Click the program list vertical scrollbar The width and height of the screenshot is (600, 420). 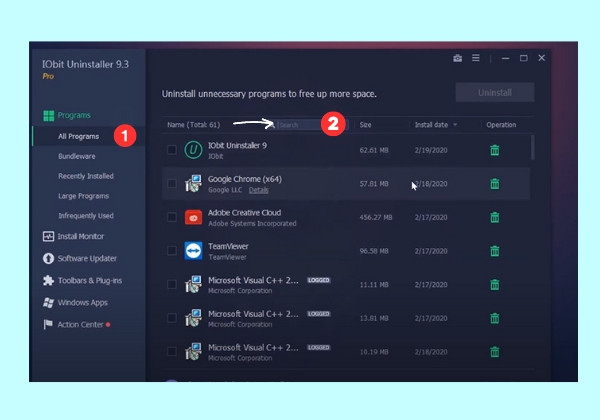point(532,147)
